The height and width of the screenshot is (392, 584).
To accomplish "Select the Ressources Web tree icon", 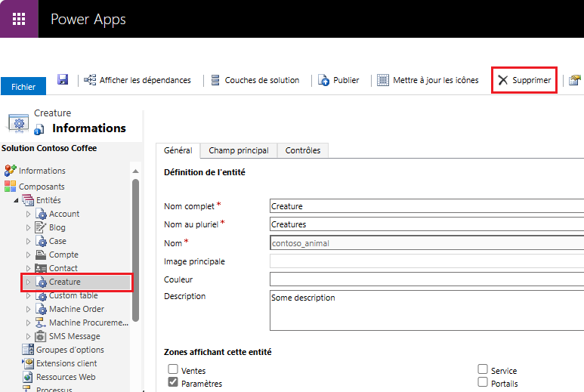I will pos(28,377).
